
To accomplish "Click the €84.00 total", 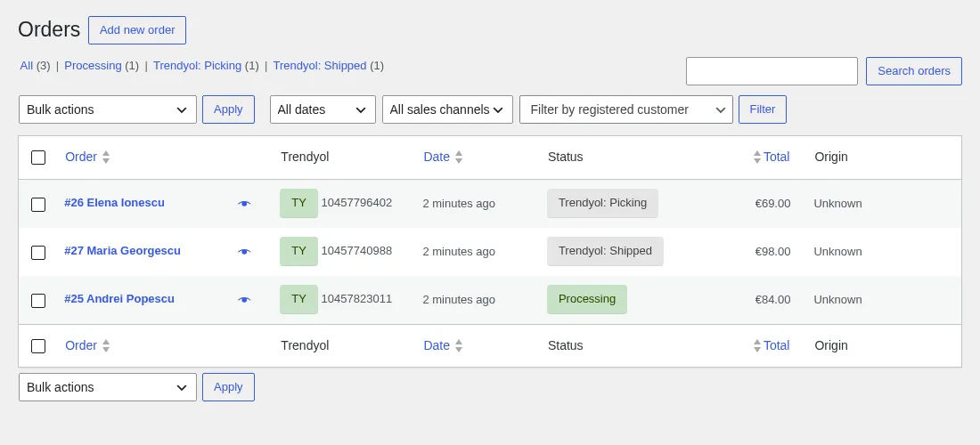I will point(772,300).
